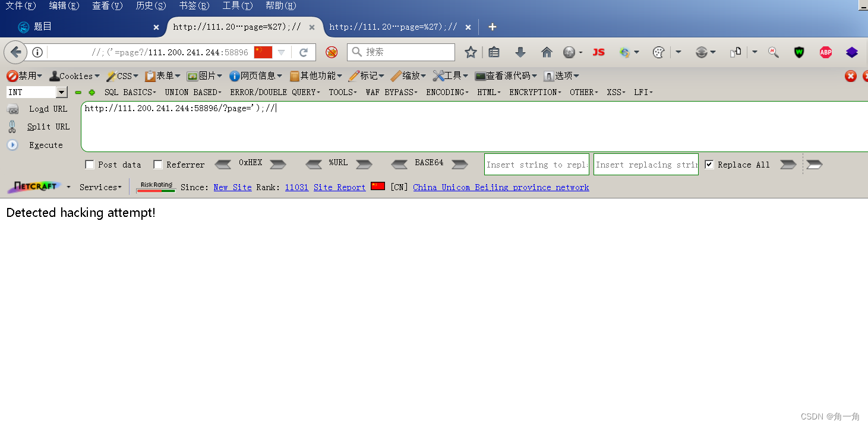
Task: Click the Insert replacing string field
Action: coord(646,165)
